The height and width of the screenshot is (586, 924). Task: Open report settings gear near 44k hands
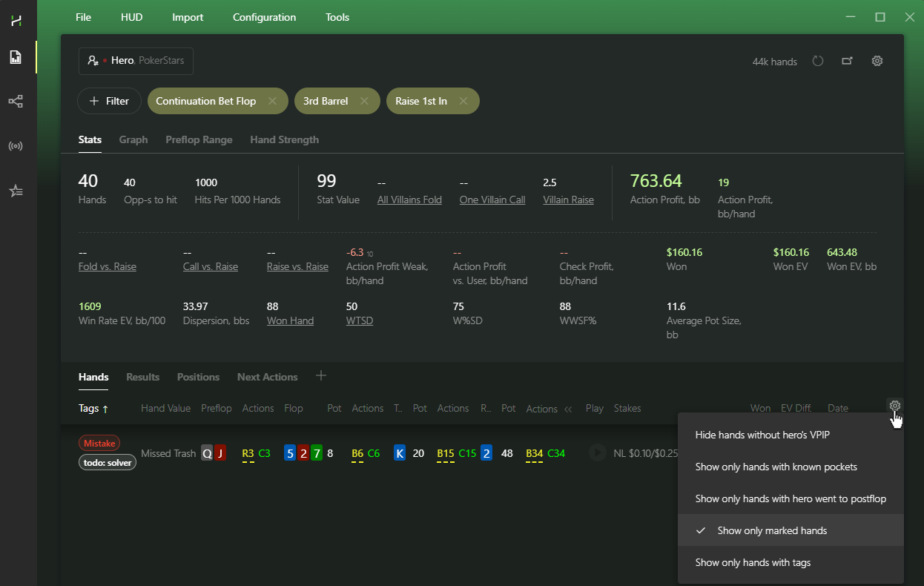[x=877, y=62]
